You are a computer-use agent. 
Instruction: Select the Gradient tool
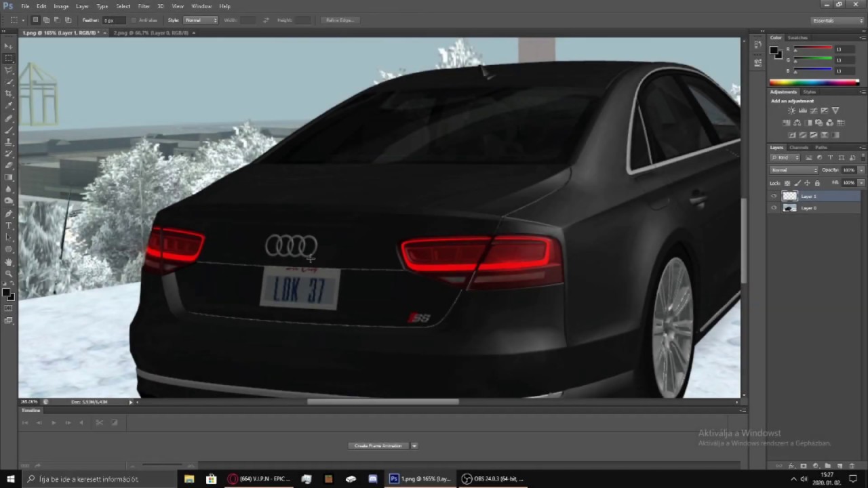tap(9, 178)
